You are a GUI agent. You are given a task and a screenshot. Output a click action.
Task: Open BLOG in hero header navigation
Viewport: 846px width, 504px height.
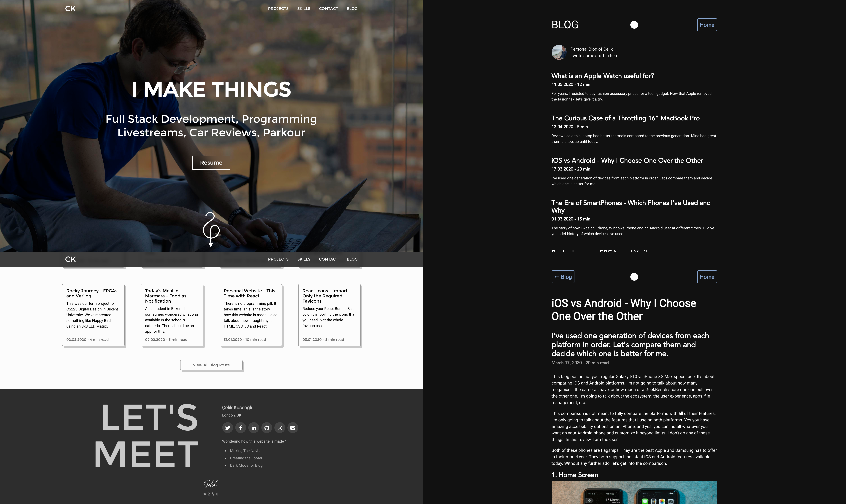tap(352, 9)
